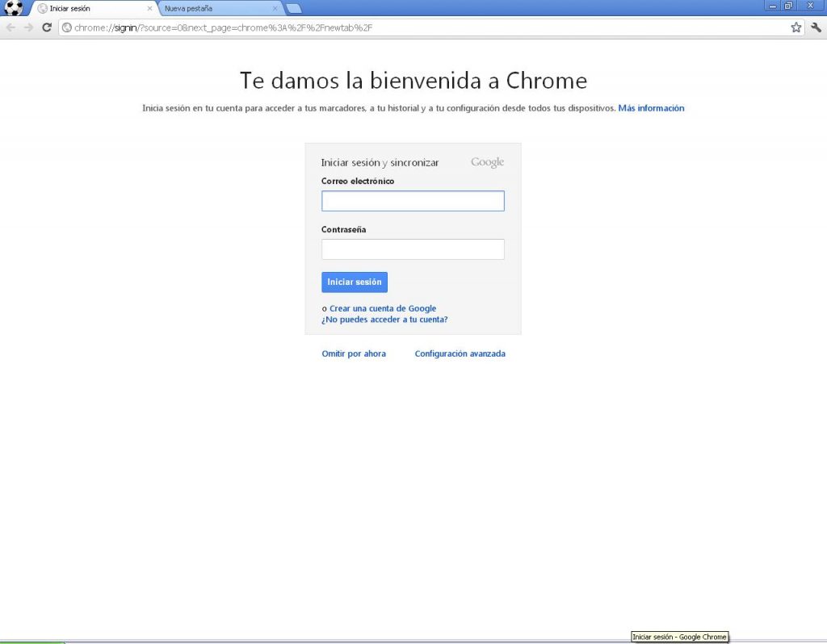Click the Te damos la bienvenida a Chrome heading
The width and height of the screenshot is (827, 644).
[413, 81]
